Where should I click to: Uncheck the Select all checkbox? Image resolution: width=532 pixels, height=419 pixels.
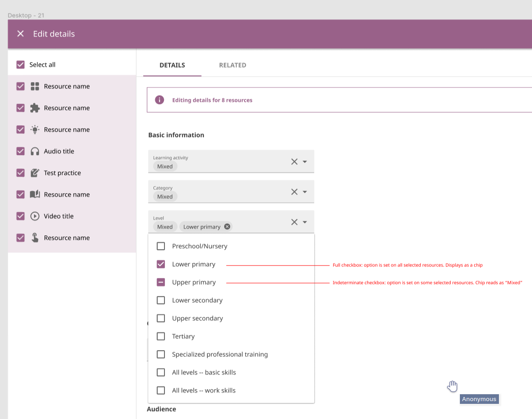click(x=20, y=65)
